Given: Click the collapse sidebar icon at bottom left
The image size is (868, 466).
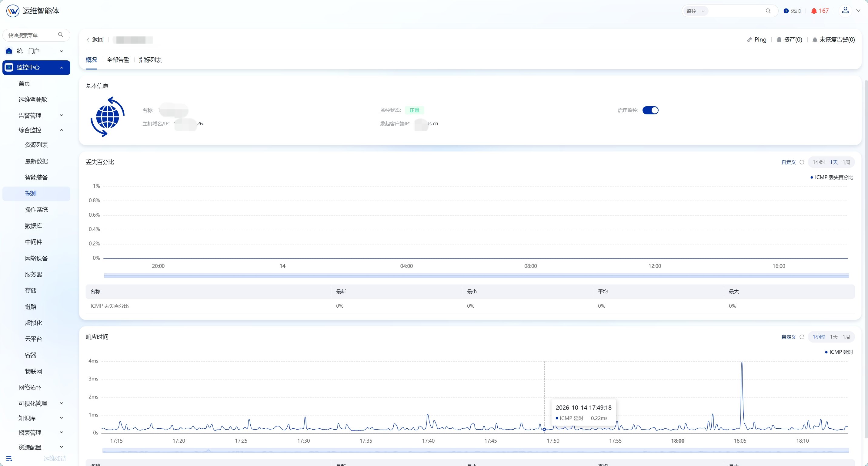Looking at the screenshot, I should click(x=9, y=459).
